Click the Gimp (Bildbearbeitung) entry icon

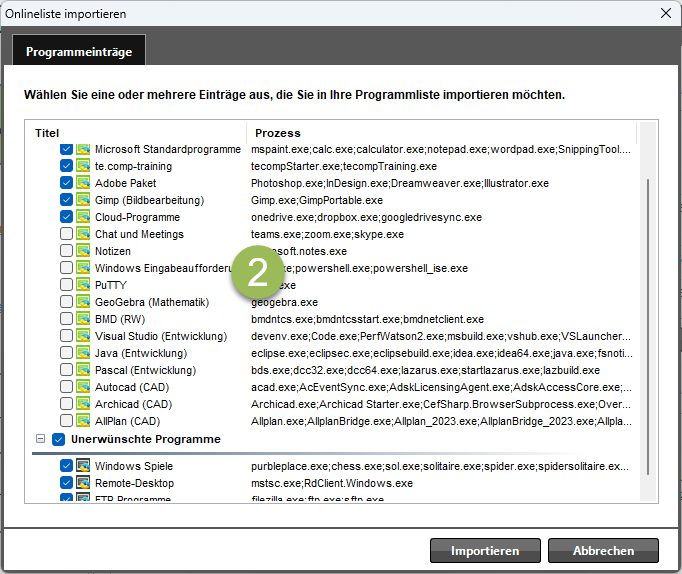83,200
